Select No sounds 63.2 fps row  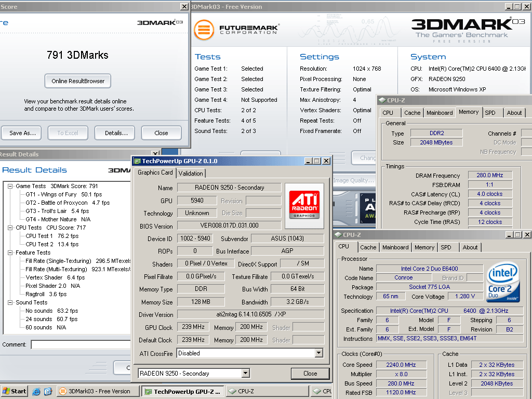point(51,311)
